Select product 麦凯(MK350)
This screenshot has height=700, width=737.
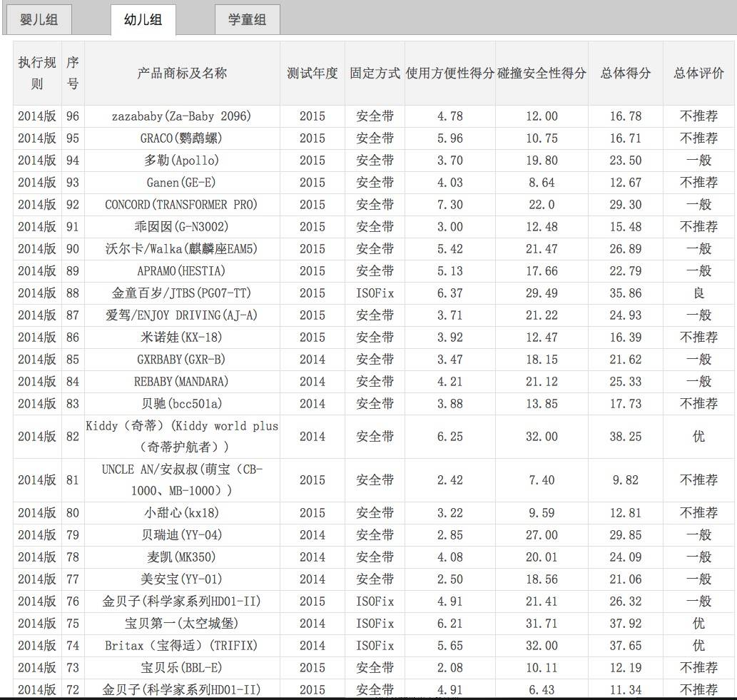point(182,557)
